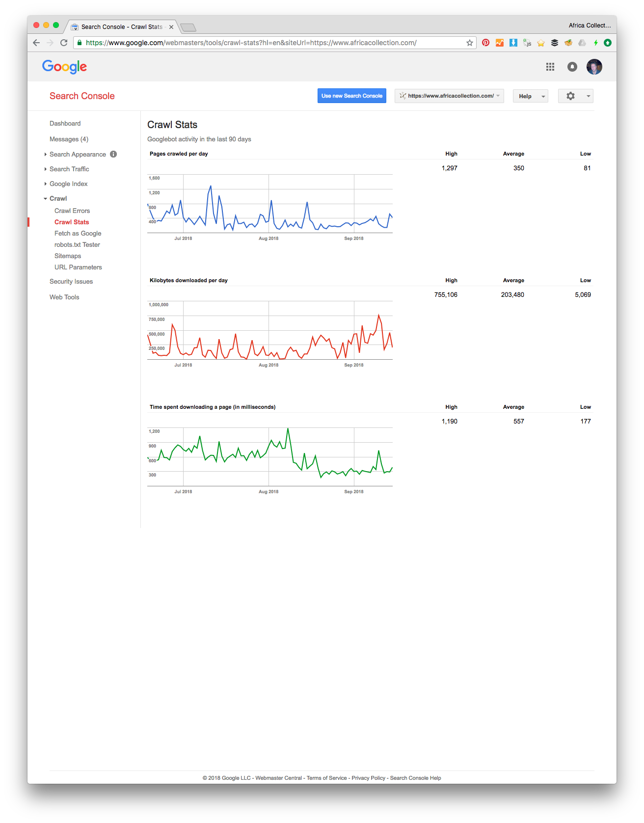Open Webmaster Central footer link
The width and height of the screenshot is (644, 823).
coord(279,778)
